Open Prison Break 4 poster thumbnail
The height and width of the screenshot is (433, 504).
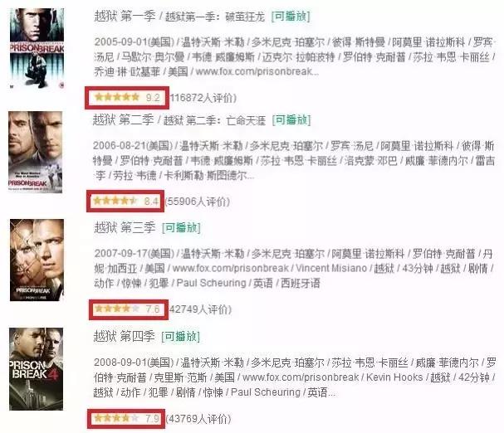[x=36, y=369]
